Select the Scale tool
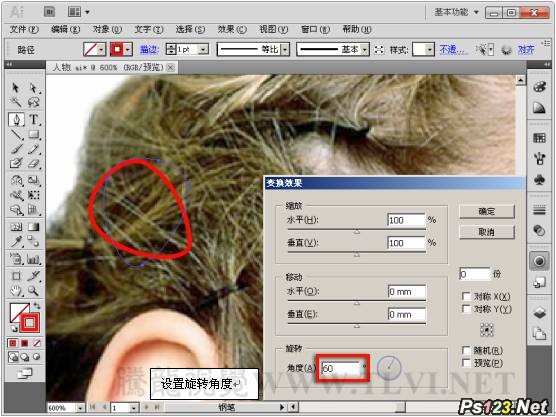 click(x=33, y=180)
